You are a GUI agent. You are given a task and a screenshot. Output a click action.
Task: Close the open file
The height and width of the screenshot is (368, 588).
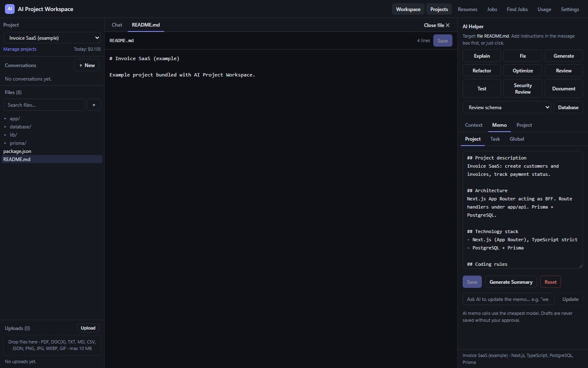click(x=437, y=25)
